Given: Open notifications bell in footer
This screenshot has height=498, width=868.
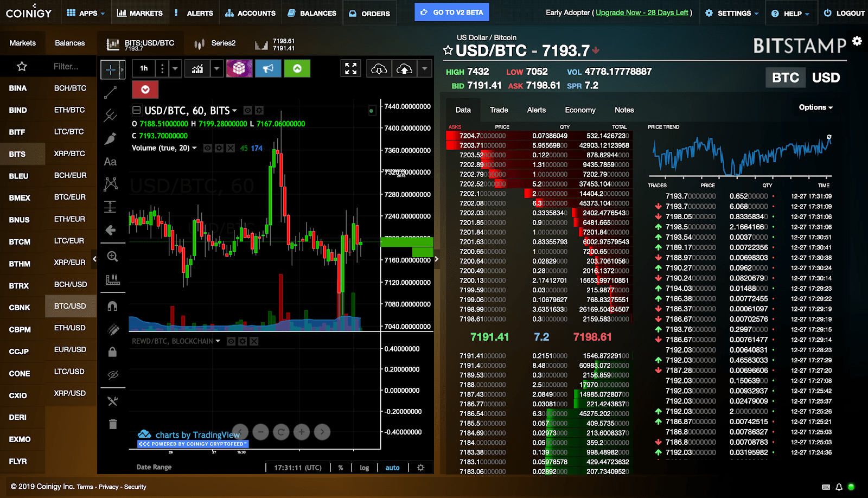Looking at the screenshot, I should tap(839, 487).
